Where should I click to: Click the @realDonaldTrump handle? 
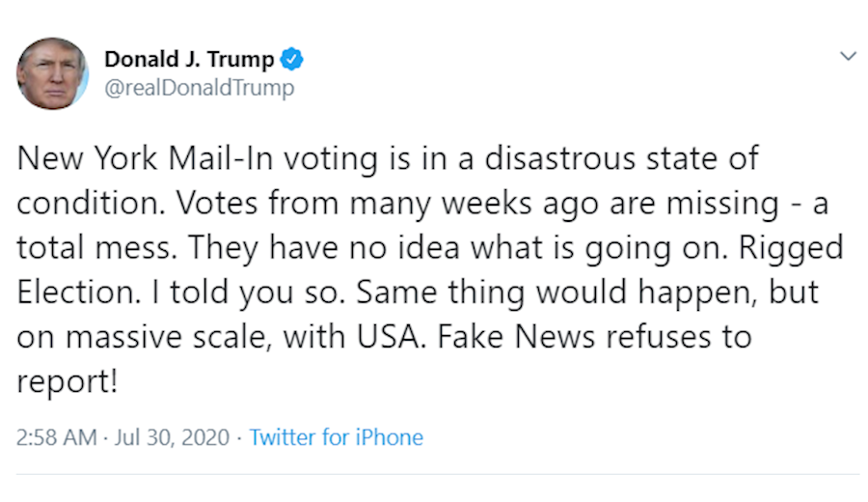200,89
